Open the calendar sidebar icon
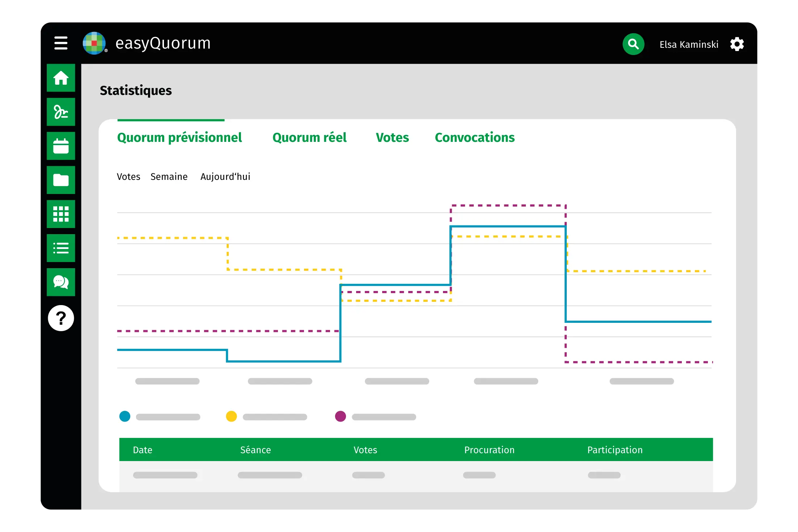798x532 pixels. (61, 146)
